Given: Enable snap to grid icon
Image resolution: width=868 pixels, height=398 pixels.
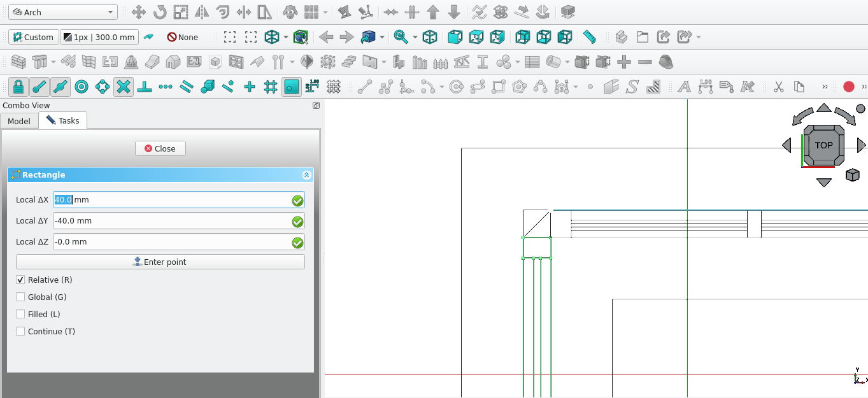Looking at the screenshot, I should 271,87.
